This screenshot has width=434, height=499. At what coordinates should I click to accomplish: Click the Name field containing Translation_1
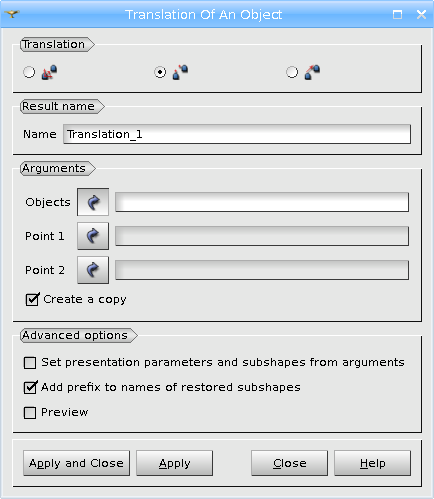tap(237, 134)
